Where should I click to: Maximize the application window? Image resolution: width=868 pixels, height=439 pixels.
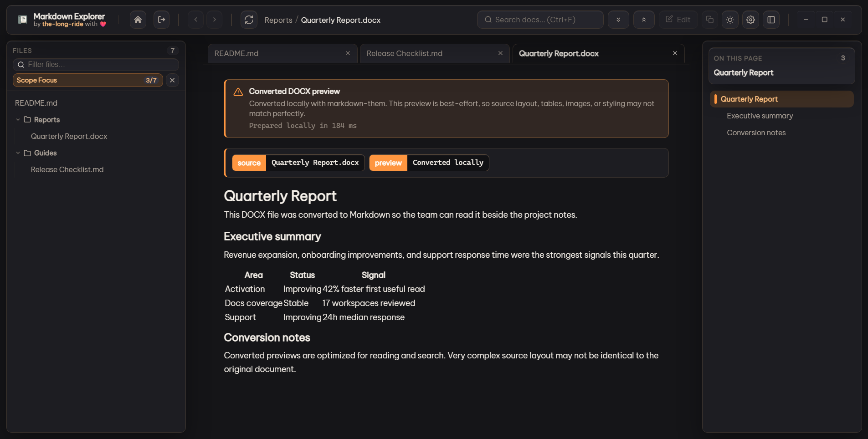(824, 20)
